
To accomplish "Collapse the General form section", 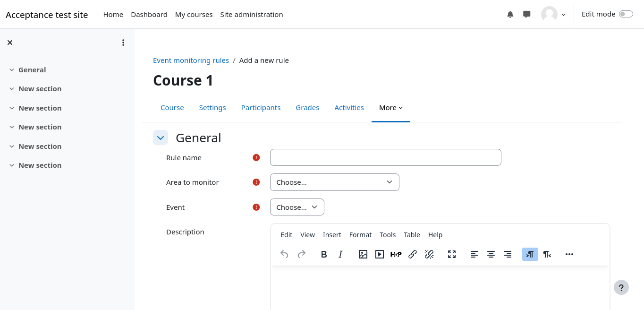I will pyautogui.click(x=161, y=138).
